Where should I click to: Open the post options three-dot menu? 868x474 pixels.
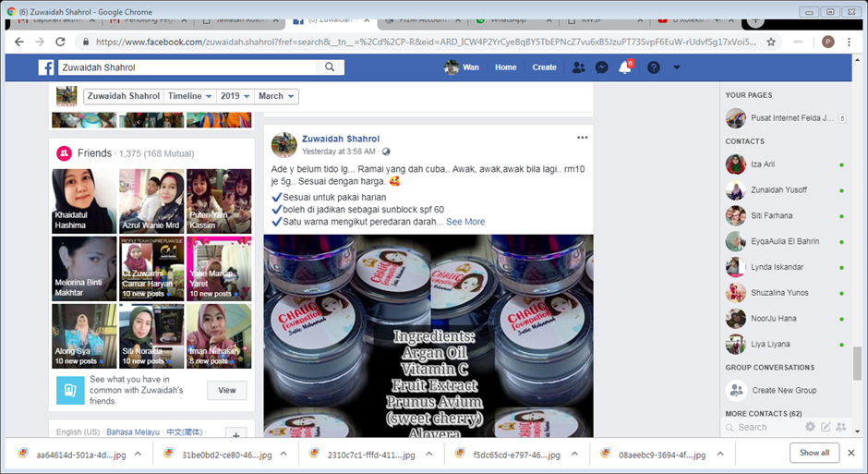pos(583,138)
